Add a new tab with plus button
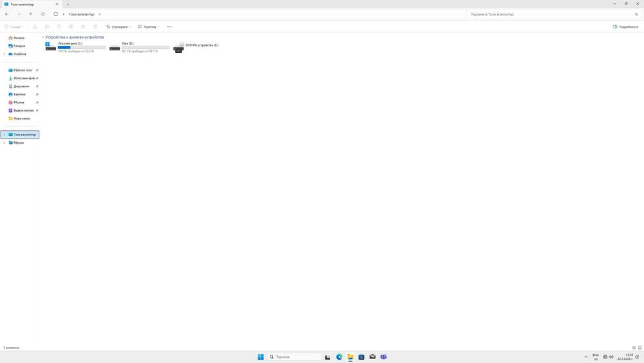 [68, 4]
